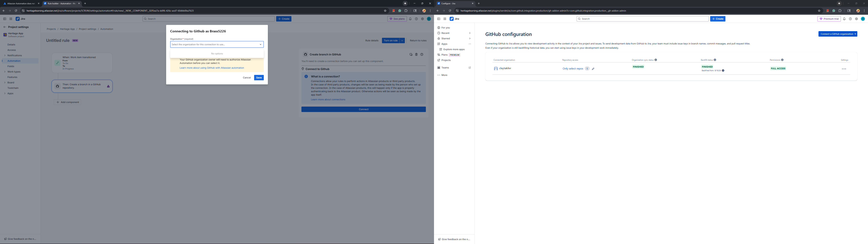
Task: Click the reload button in the right browser window
Action: click(x=450, y=11)
